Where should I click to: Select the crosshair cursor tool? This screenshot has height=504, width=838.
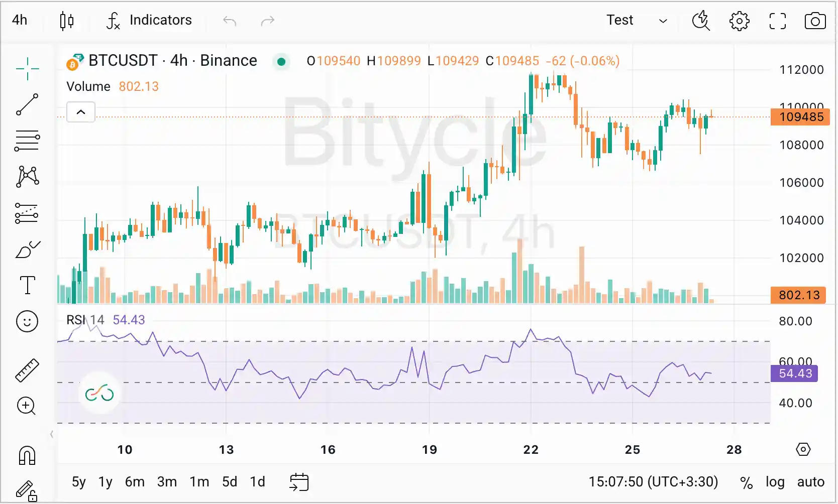click(27, 68)
